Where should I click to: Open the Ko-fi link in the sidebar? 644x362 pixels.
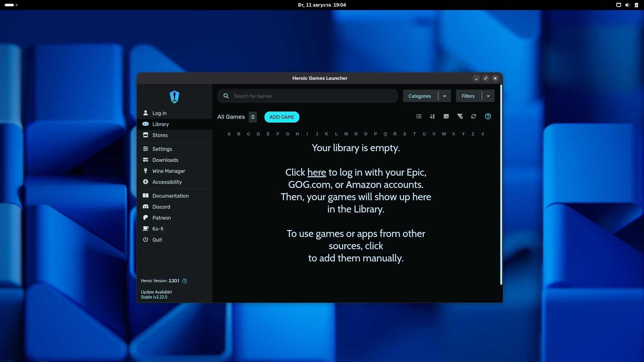pos(175,229)
